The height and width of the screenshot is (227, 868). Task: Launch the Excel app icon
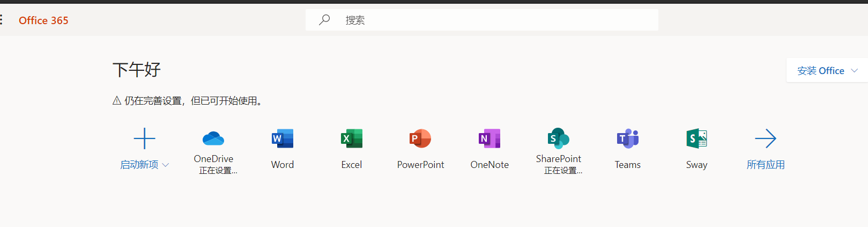[x=352, y=138]
